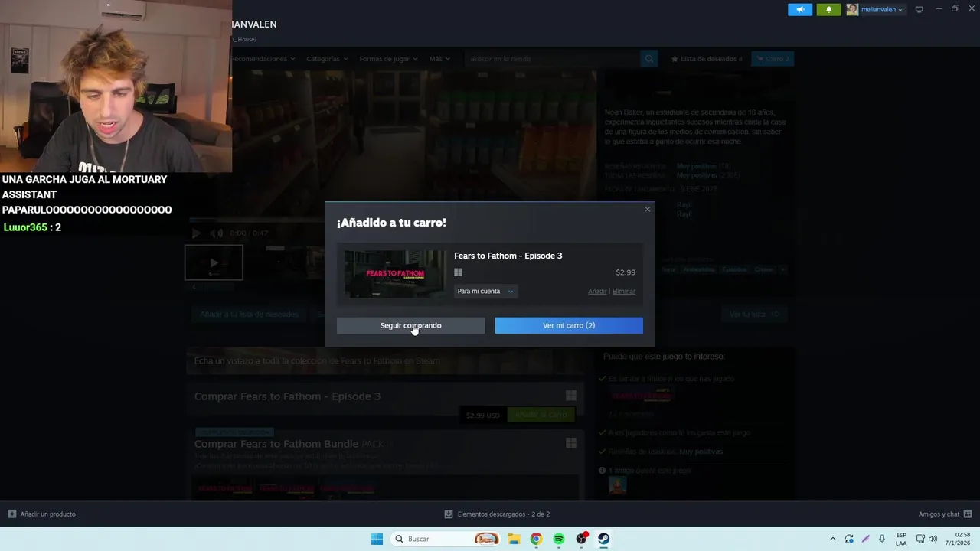Expand the Recomendaciones store menu
The image size is (980, 551).
[263, 59]
